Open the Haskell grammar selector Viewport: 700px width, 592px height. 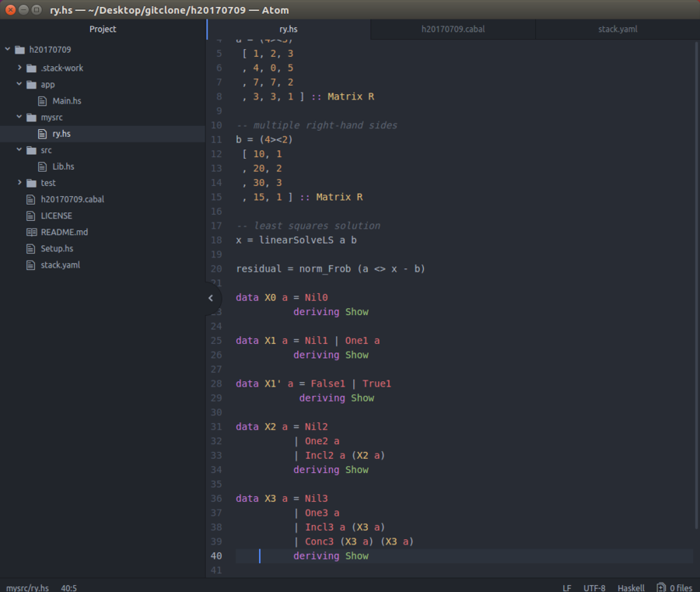coord(631,587)
